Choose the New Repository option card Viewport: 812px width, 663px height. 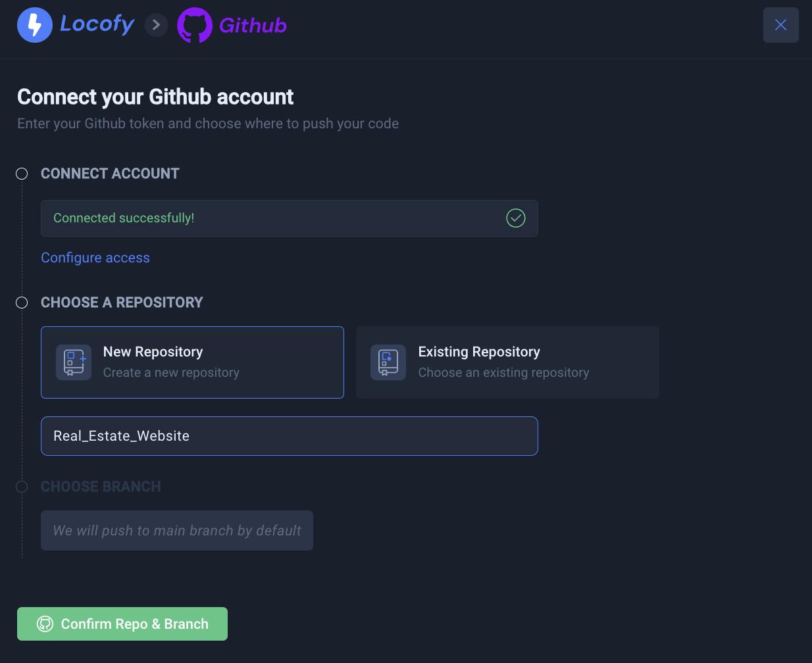tap(192, 362)
